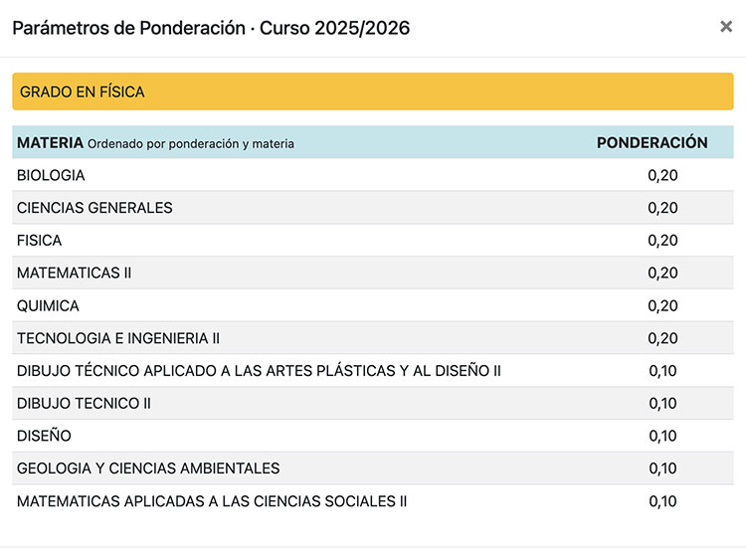Click the Parámetros de Ponderación Curso 2025/2026 title
Image resolution: width=746 pixels, height=560 pixels.
[211, 28]
